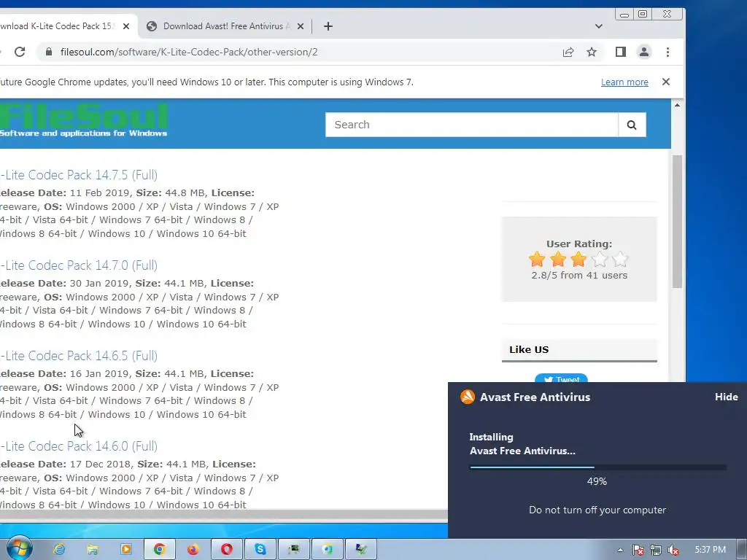Open a new tab with plus button
Image resolution: width=747 pixels, height=560 pixels.
(328, 26)
